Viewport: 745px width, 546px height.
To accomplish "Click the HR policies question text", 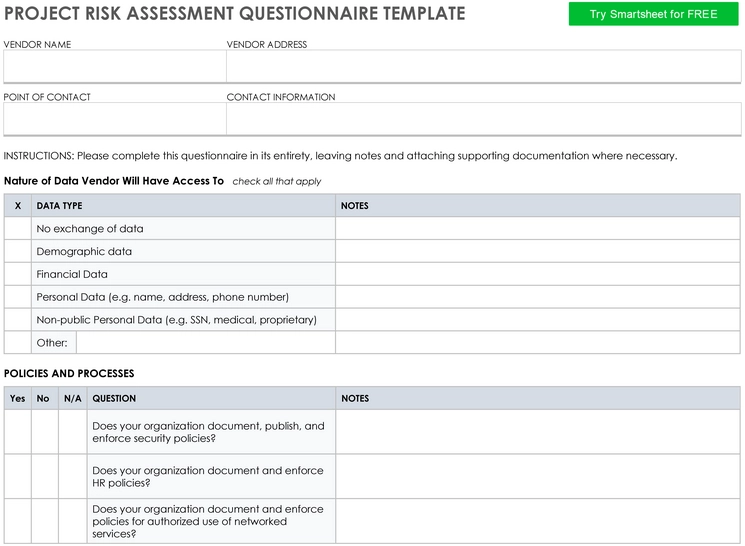I will [208, 477].
